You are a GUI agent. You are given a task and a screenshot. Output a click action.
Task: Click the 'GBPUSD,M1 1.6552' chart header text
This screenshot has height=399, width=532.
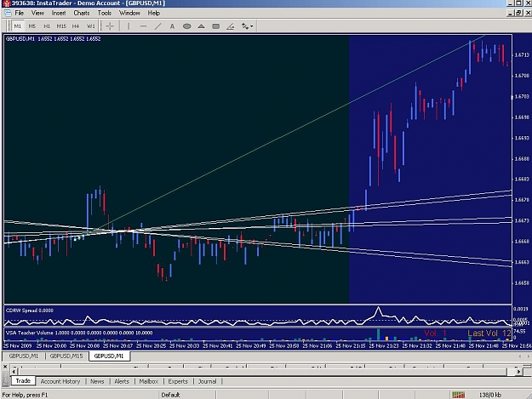(54, 38)
